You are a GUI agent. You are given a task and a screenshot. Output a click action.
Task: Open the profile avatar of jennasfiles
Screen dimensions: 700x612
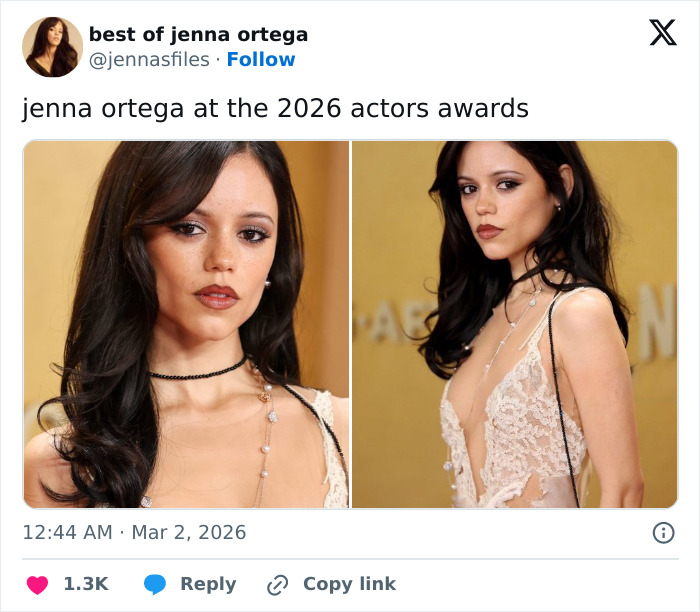(x=53, y=47)
